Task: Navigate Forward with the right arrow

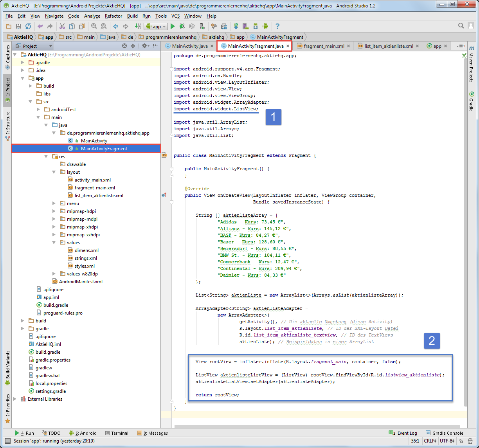Action: pyautogui.click(x=126, y=26)
